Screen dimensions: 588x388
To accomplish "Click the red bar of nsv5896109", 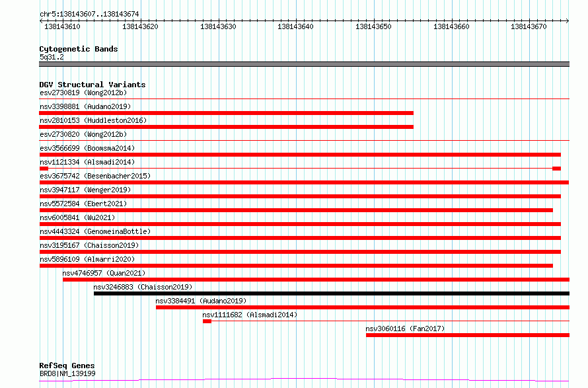I will pyautogui.click(x=296, y=266).
